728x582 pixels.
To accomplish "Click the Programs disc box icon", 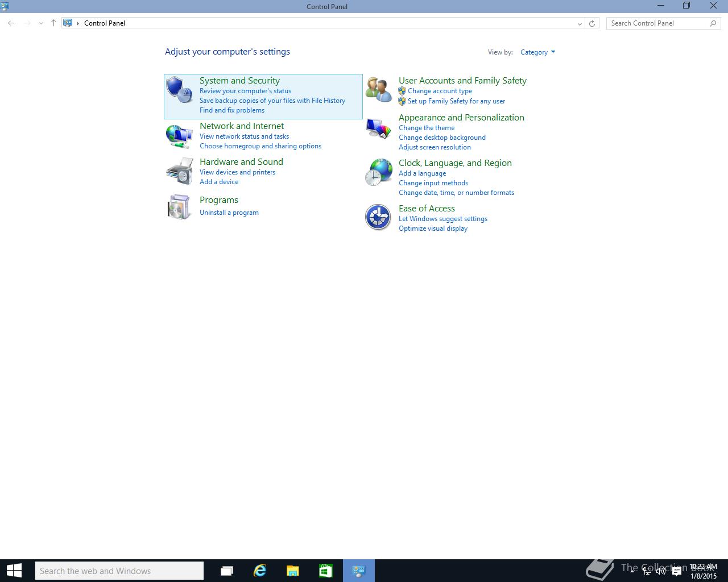I will point(179,207).
